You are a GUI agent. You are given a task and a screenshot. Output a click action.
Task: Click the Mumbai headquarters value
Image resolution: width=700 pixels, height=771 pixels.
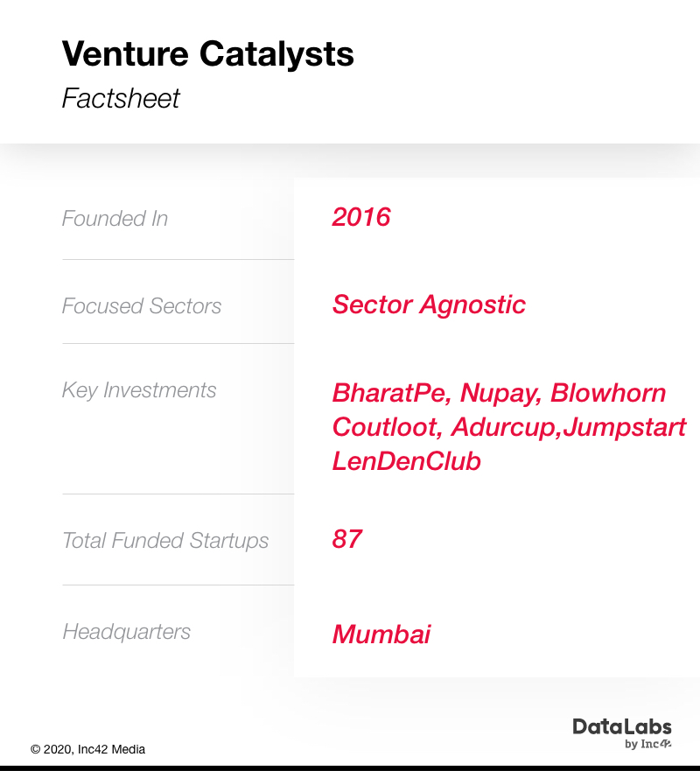(381, 634)
